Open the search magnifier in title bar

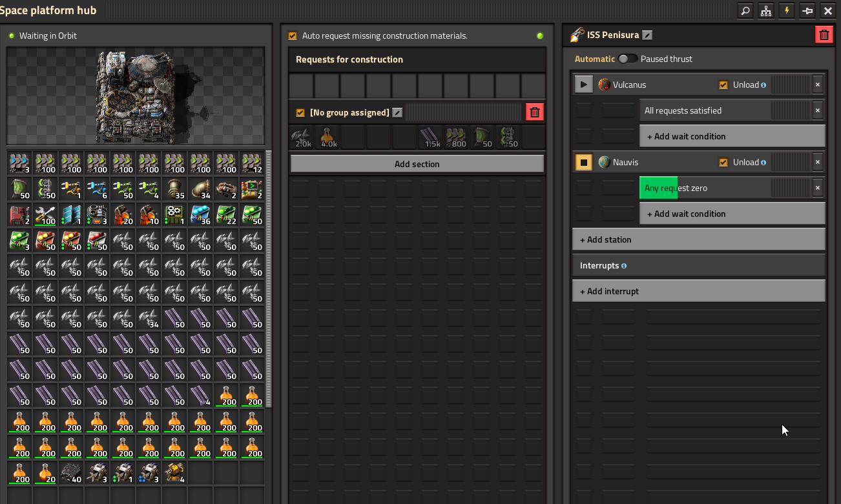(745, 11)
